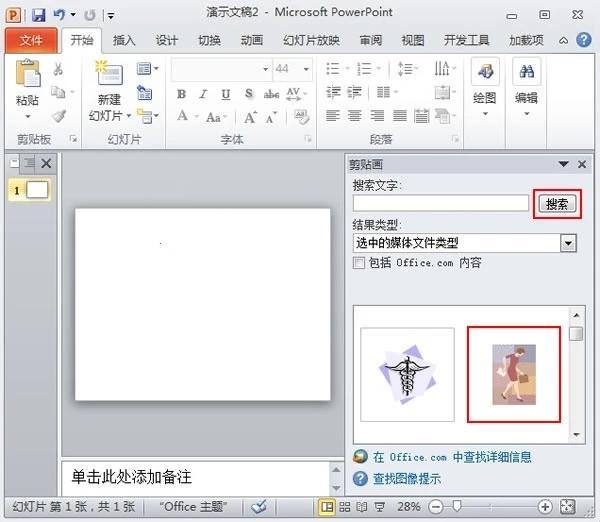Click the Cut scissors icon

(58, 69)
